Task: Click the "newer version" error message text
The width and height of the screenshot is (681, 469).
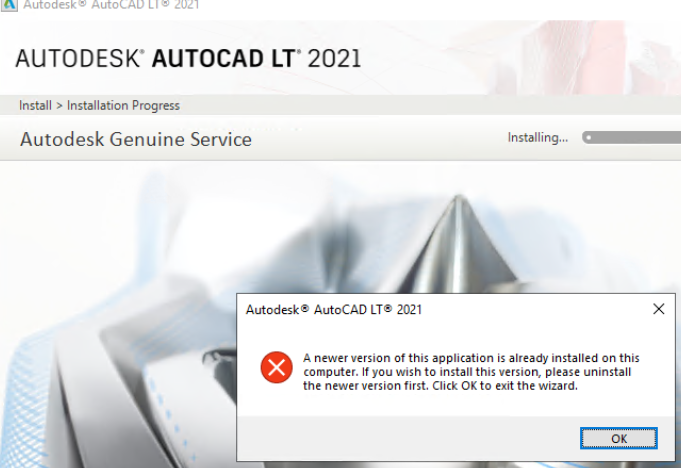Action: coord(470,358)
